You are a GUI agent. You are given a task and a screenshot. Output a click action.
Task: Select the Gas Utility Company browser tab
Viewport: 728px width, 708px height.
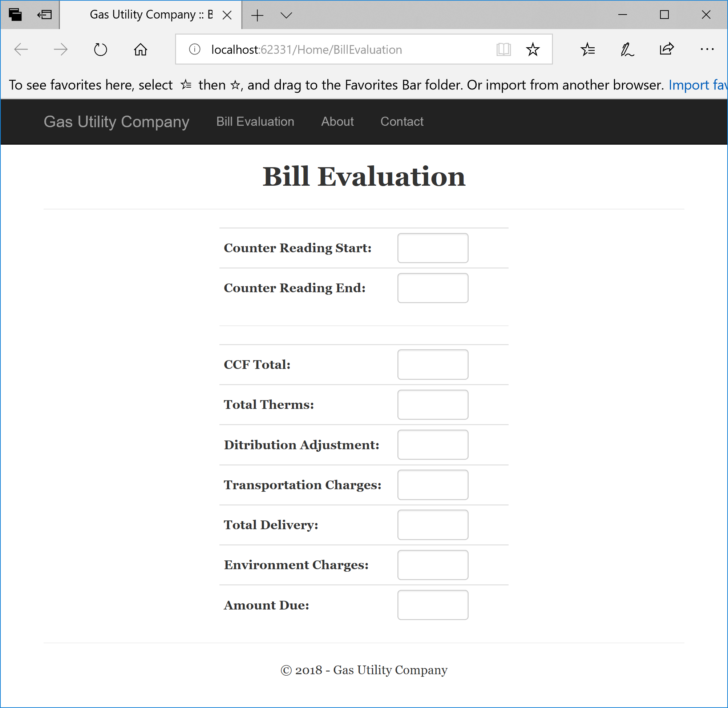tap(150, 15)
